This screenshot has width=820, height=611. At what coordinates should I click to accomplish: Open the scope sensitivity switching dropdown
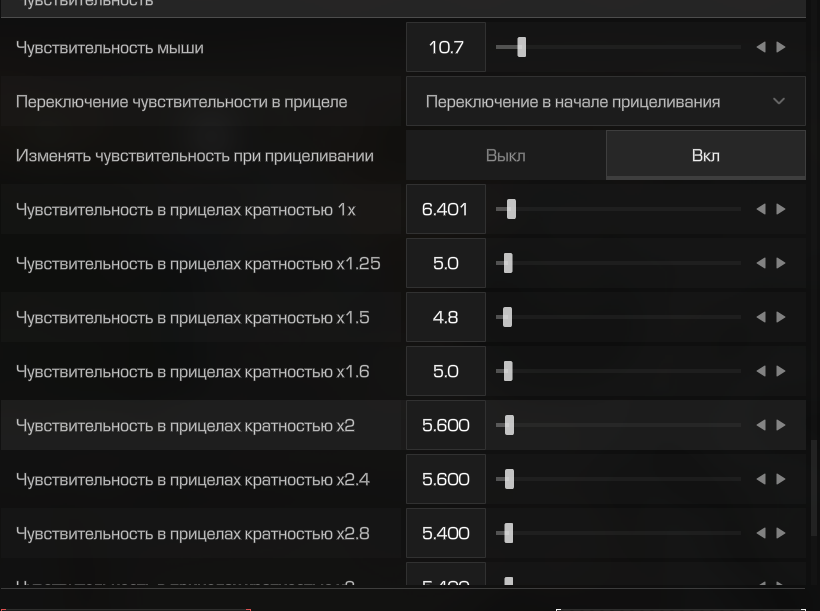[x=606, y=101]
